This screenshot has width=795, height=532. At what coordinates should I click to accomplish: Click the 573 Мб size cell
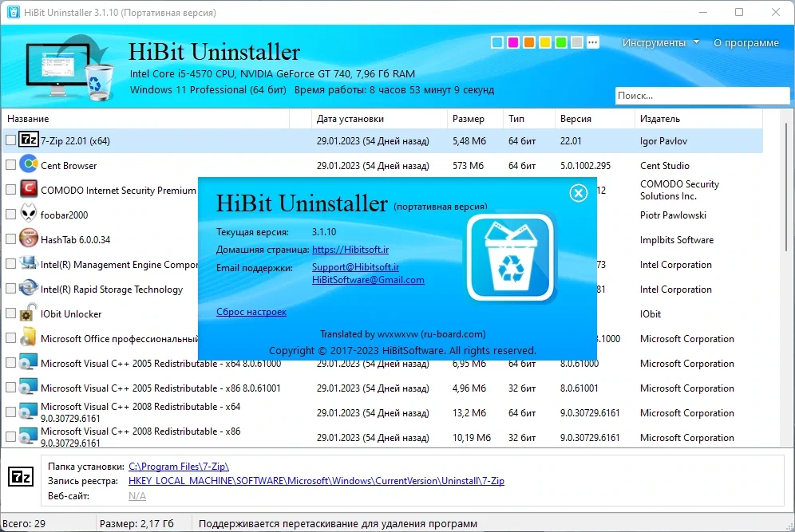(468, 166)
